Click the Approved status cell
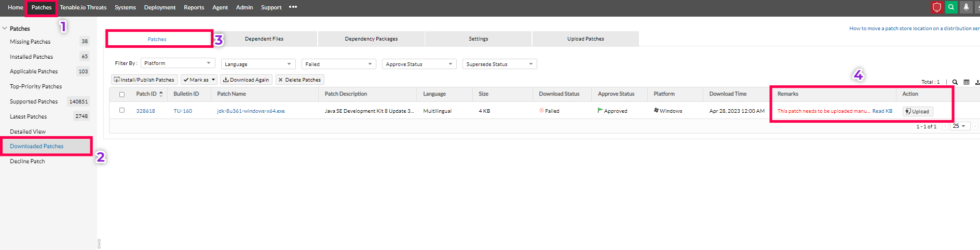Screen dimensions: 980x250 click(612, 111)
